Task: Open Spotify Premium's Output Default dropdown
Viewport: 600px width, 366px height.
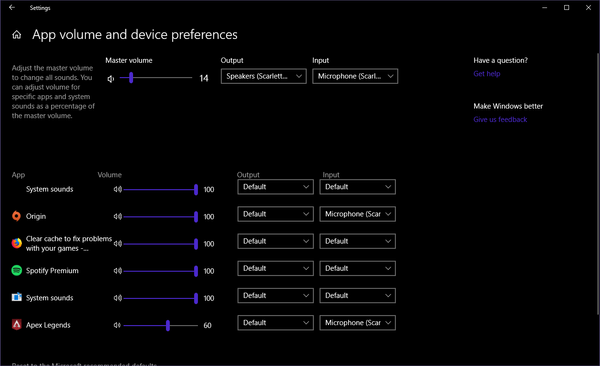Action: click(x=275, y=268)
